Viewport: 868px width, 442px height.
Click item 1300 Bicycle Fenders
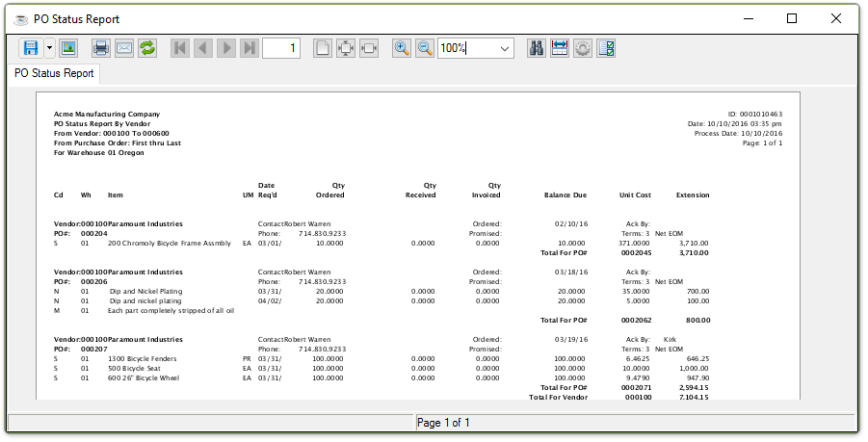[x=143, y=359]
